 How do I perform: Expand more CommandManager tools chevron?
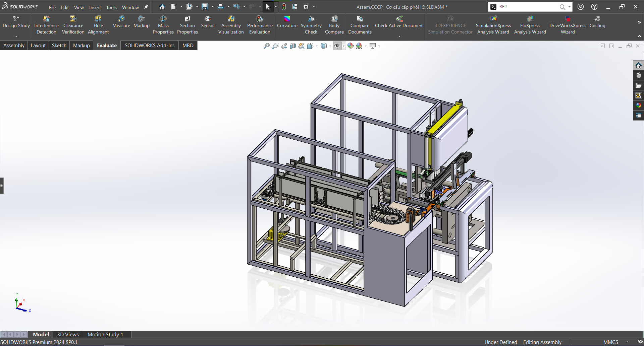point(639,22)
